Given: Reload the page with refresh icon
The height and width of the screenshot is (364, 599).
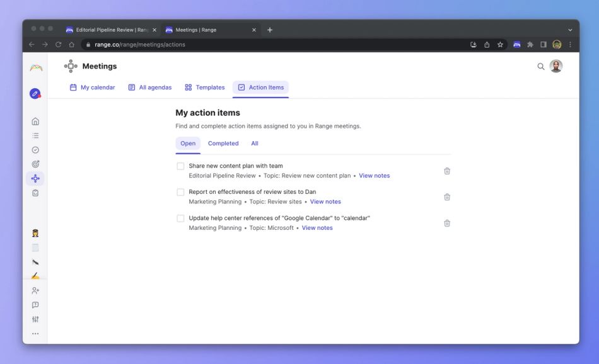Looking at the screenshot, I should (x=59, y=45).
